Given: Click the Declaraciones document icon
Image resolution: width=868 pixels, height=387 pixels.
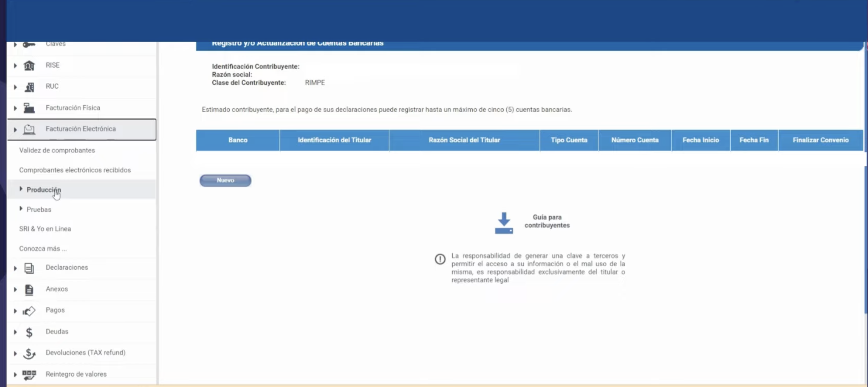Looking at the screenshot, I should [x=29, y=268].
